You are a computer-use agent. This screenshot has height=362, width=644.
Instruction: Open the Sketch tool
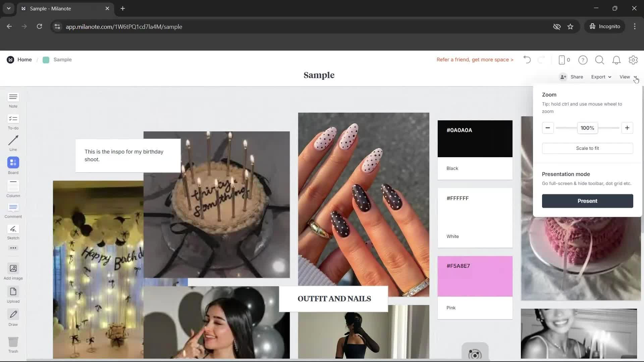tap(13, 232)
